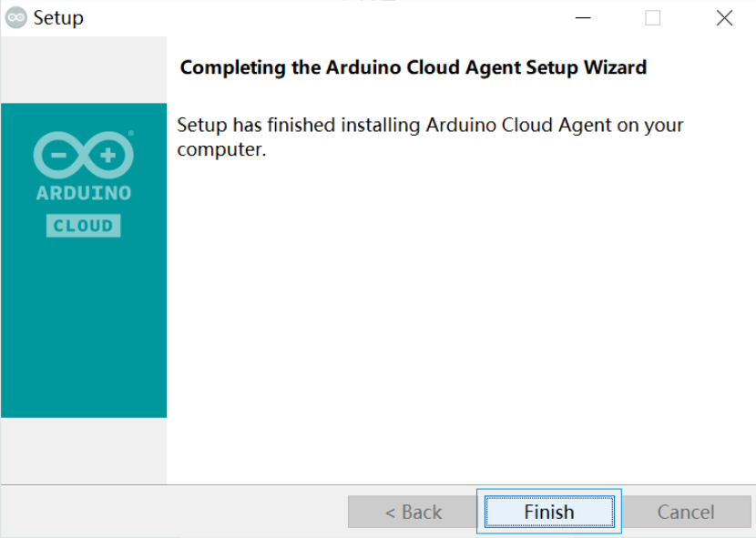Image resolution: width=756 pixels, height=538 pixels.
Task: Select the CLOUD badge under the logo
Action: tap(84, 226)
